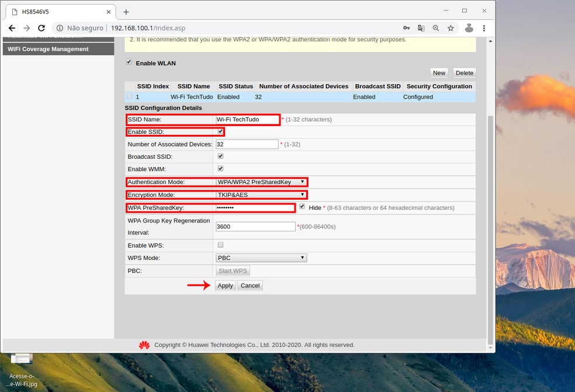Viewport: 575px width, 392px height.
Task: Click inside the SSID Name input field
Action: (x=245, y=119)
